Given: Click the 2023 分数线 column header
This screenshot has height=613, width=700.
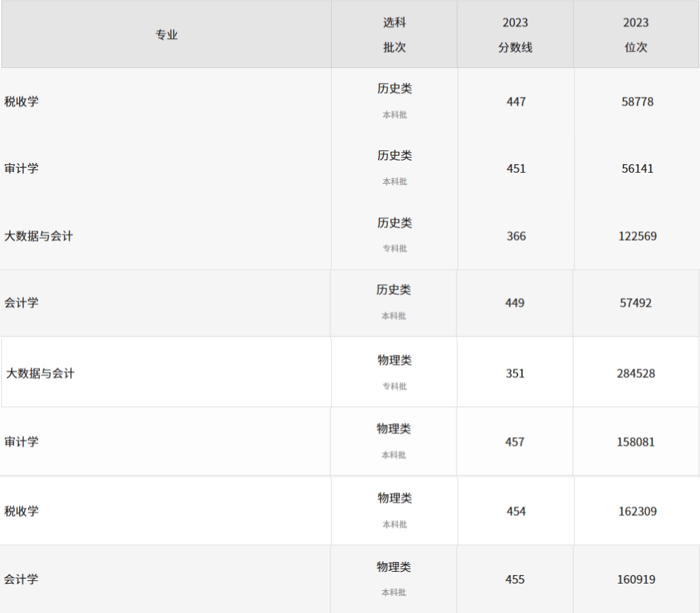Looking at the screenshot, I should point(515,35).
